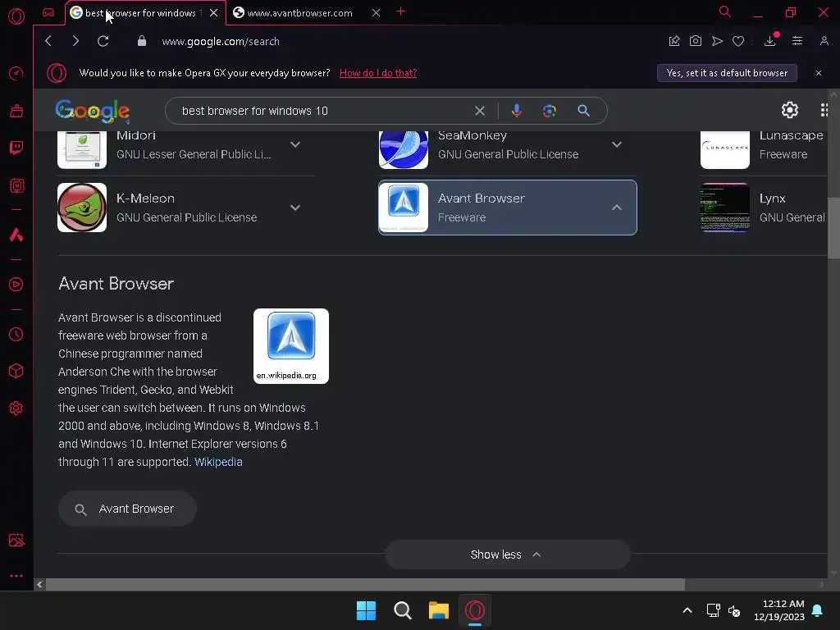Image resolution: width=840 pixels, height=630 pixels.
Task: View site security lock information
Action: 142,41
